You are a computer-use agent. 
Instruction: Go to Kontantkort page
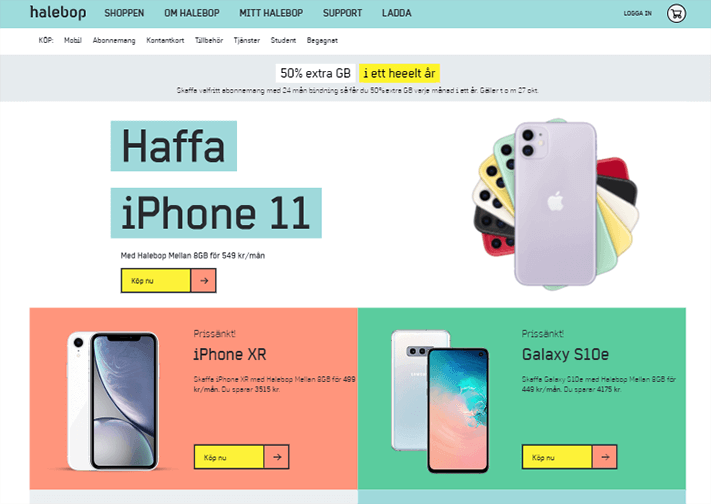point(165,40)
